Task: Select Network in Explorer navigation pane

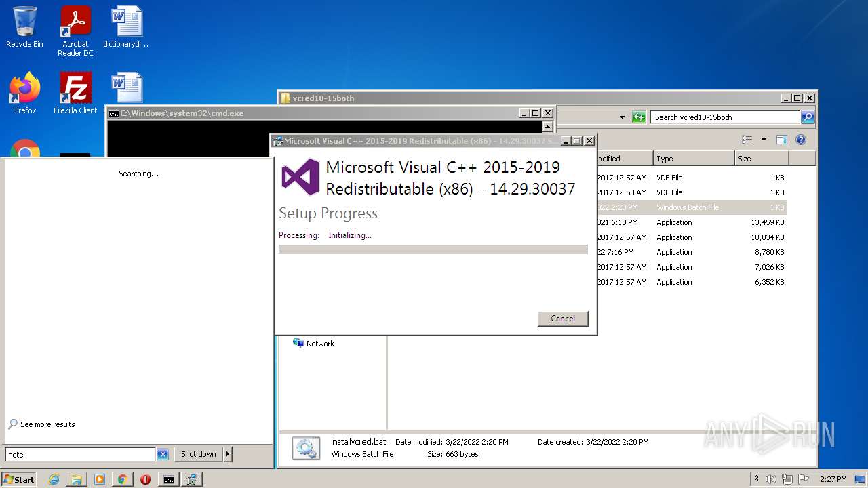Action: (x=320, y=344)
